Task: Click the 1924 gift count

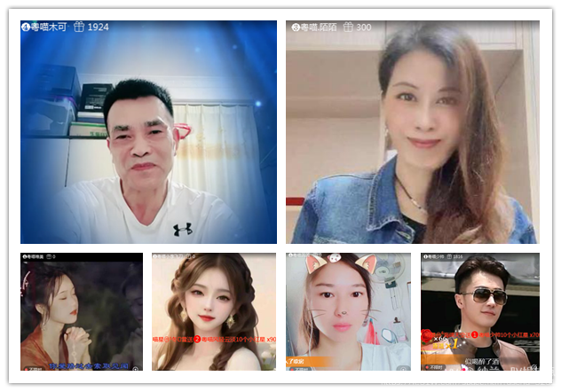Action: [98, 27]
